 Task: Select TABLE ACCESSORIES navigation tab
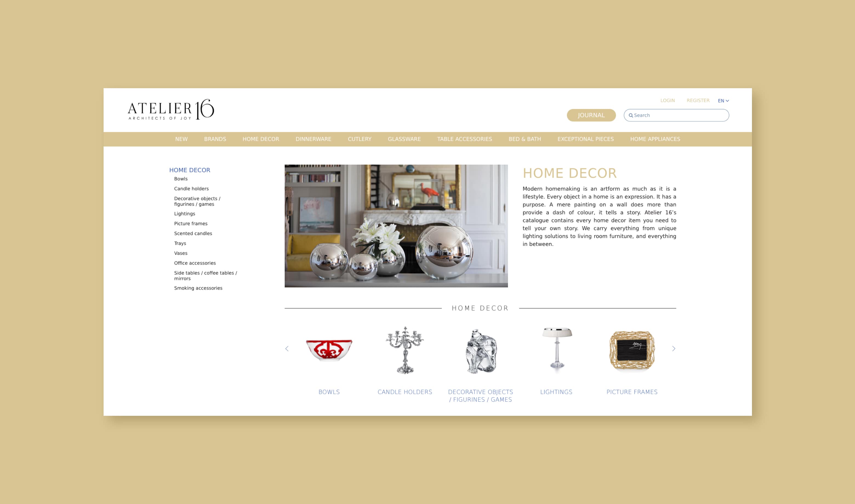point(464,139)
